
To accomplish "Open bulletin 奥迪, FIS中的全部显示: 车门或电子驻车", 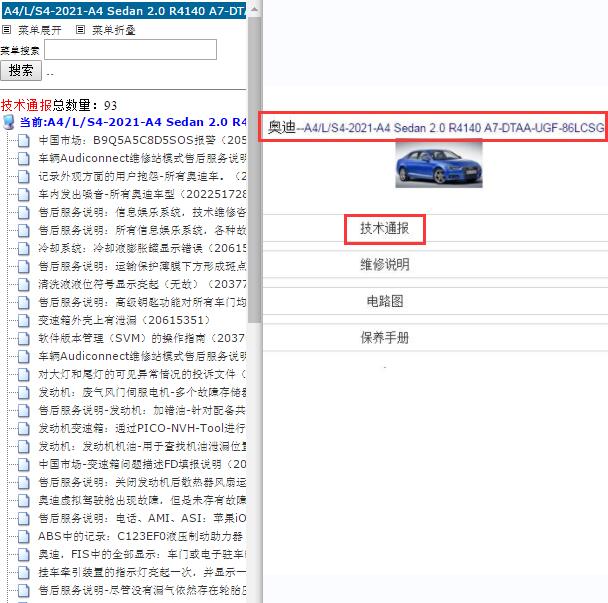I will point(142,554).
